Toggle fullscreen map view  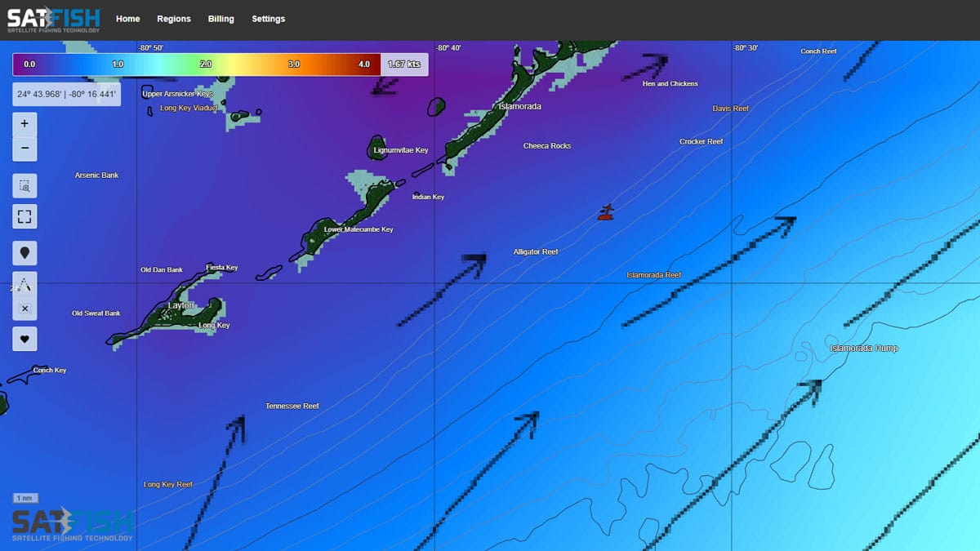pyautogui.click(x=24, y=216)
